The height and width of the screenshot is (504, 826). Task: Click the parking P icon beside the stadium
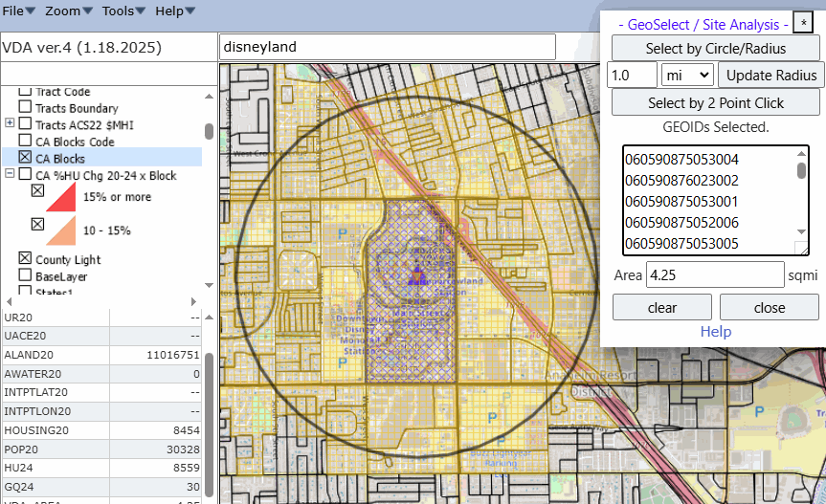coord(760,410)
